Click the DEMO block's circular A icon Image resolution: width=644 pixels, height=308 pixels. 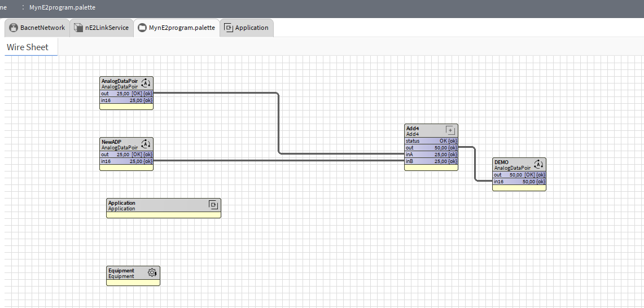pyautogui.click(x=538, y=164)
